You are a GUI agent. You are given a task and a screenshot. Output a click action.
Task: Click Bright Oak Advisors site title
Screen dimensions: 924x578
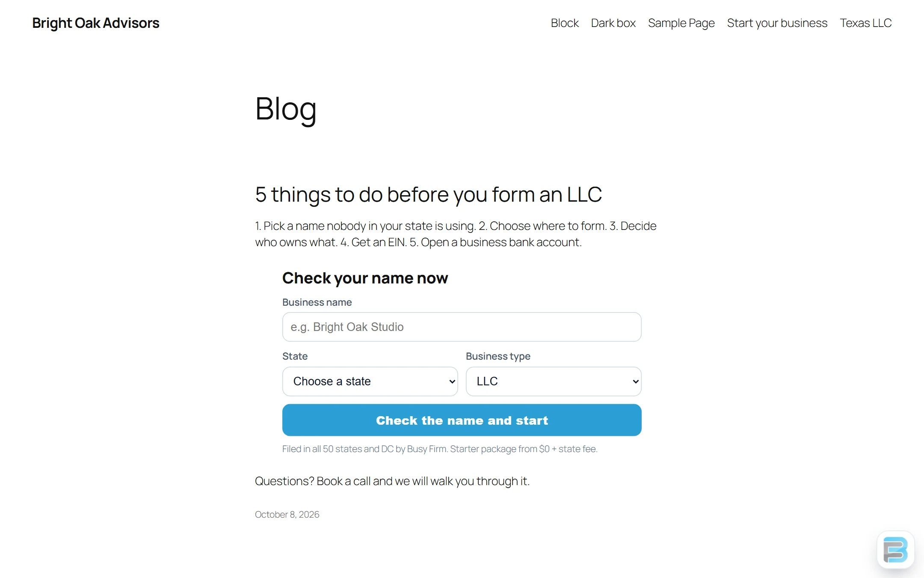pos(96,23)
